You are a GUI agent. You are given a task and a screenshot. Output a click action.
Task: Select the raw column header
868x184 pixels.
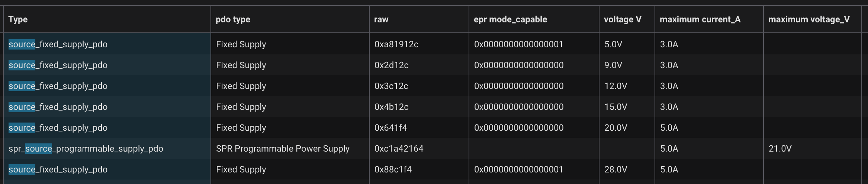[419, 19]
